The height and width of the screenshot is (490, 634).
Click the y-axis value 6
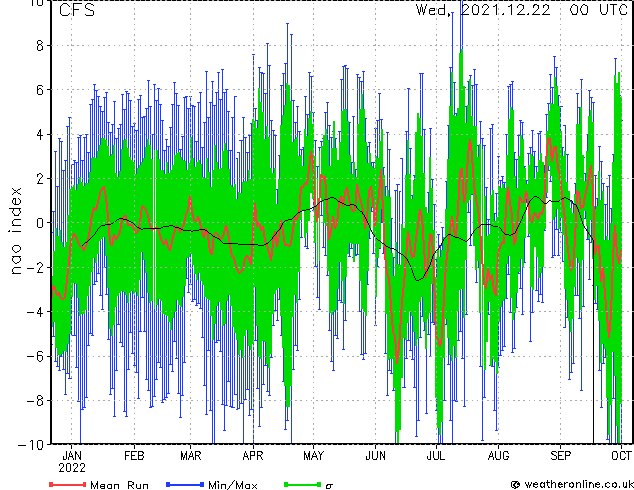pyautogui.click(x=40, y=90)
